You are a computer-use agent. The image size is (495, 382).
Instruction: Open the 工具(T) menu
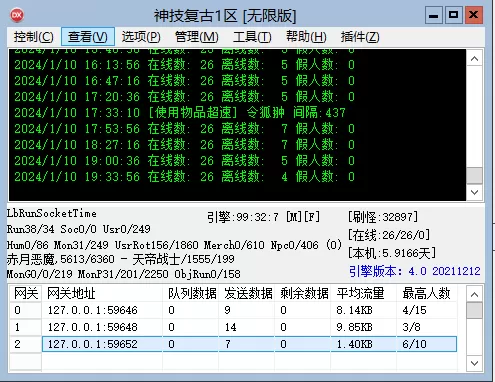click(x=252, y=37)
